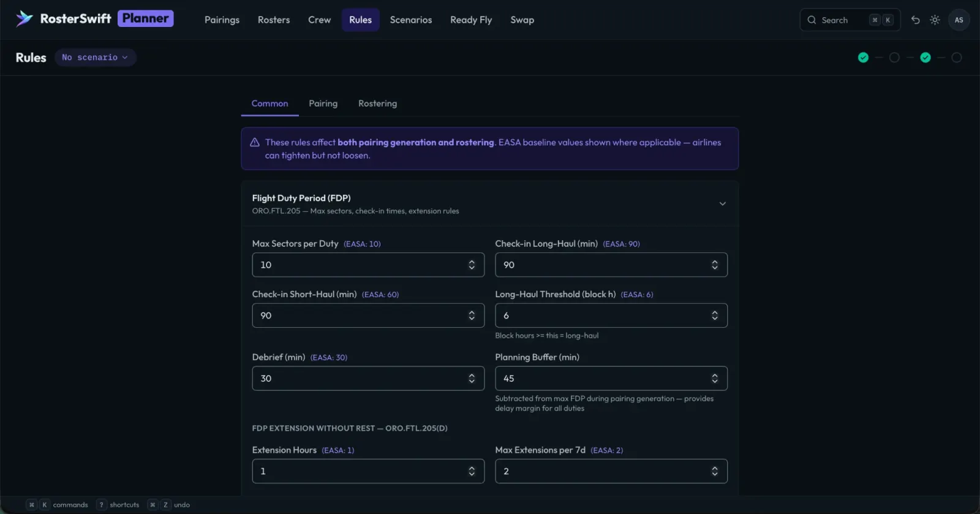This screenshot has width=980, height=514.
Task: Open the No scenario dropdown
Action: point(96,58)
